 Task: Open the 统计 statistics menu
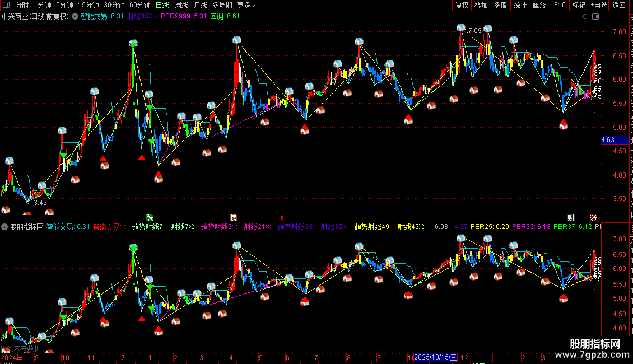point(520,5)
